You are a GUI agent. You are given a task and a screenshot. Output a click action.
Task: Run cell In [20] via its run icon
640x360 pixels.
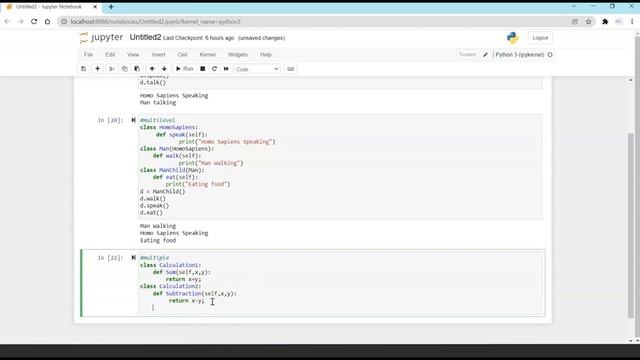coord(133,120)
